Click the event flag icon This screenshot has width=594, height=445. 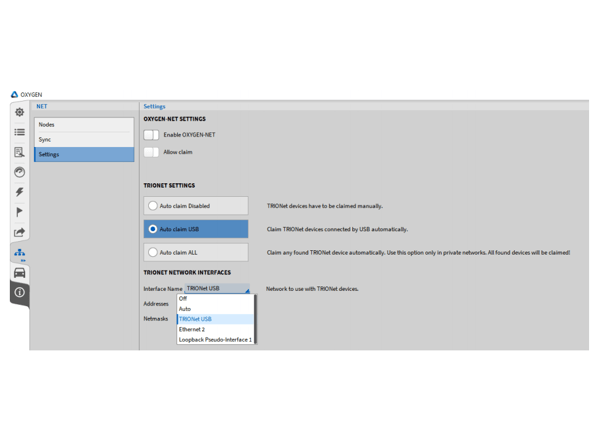(20, 212)
